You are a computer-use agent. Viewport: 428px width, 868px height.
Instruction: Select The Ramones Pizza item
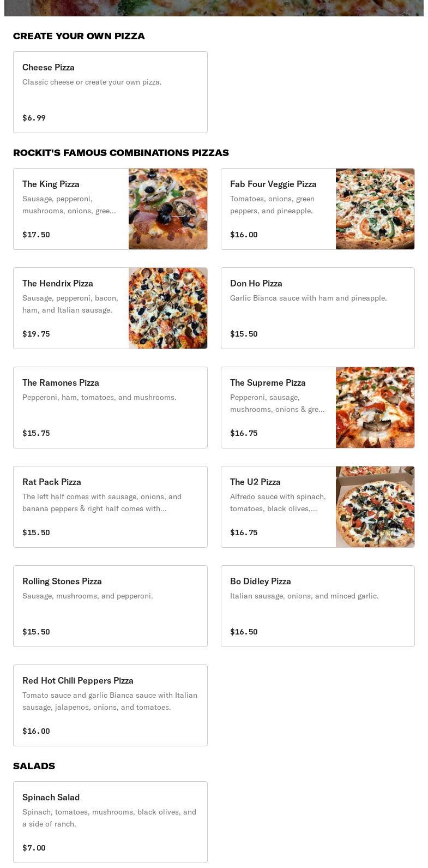click(110, 408)
